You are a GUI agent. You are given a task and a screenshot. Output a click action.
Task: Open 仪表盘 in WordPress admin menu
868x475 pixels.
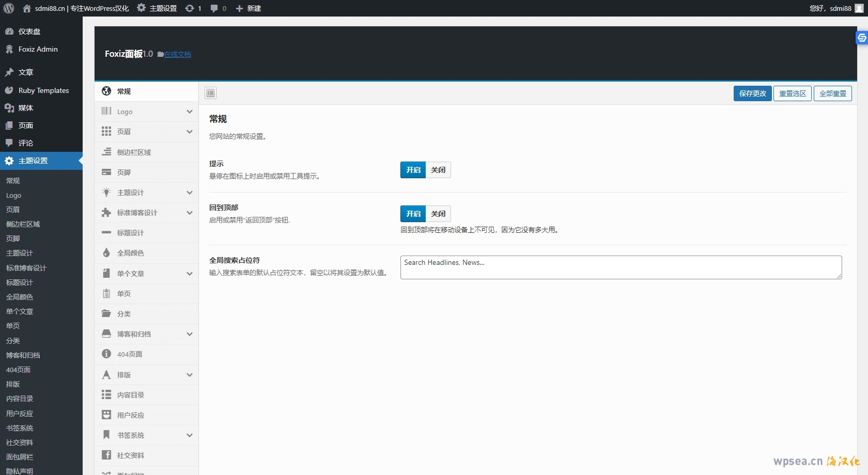click(x=41, y=31)
